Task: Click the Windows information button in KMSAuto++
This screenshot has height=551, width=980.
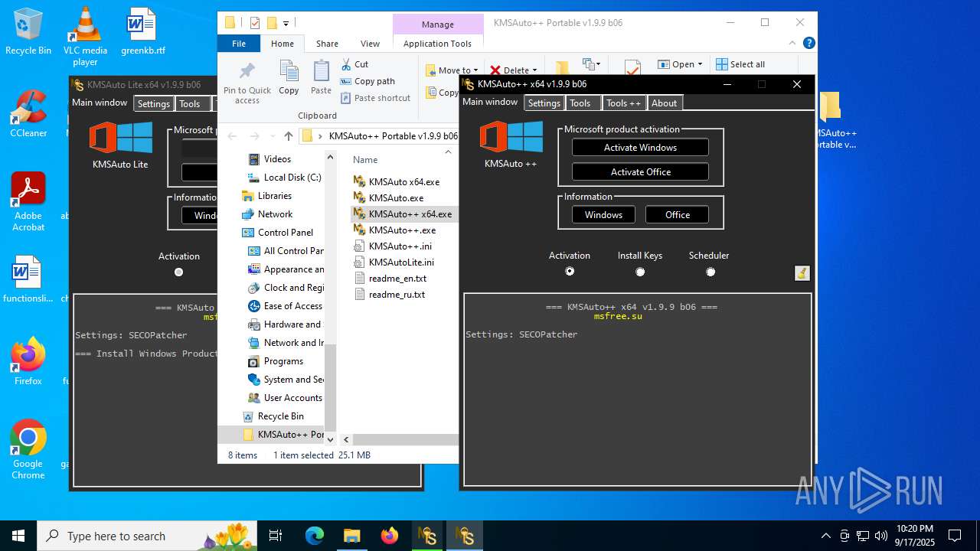Action: pos(603,215)
